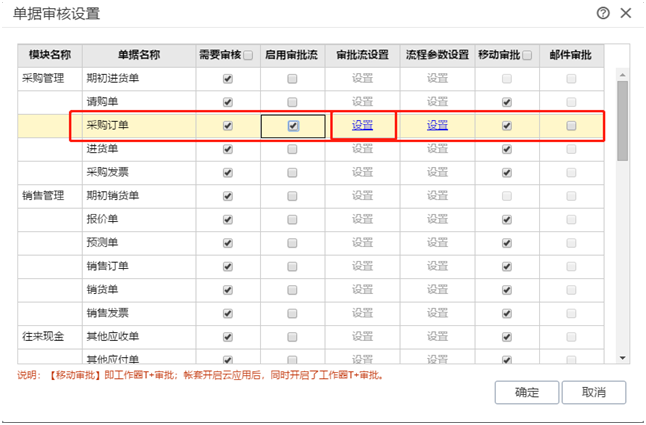This screenshot has height=425, width=646.
Task: Click the help question mark icon
Action: 603,13
